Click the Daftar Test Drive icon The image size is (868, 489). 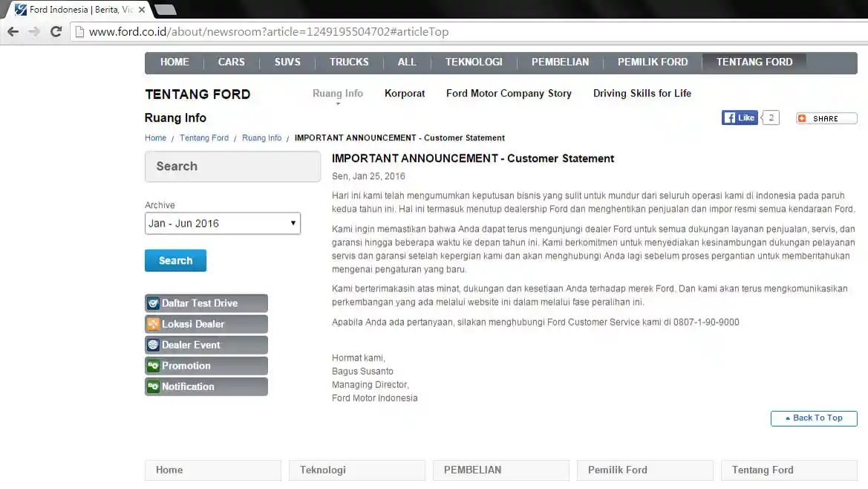pos(154,302)
